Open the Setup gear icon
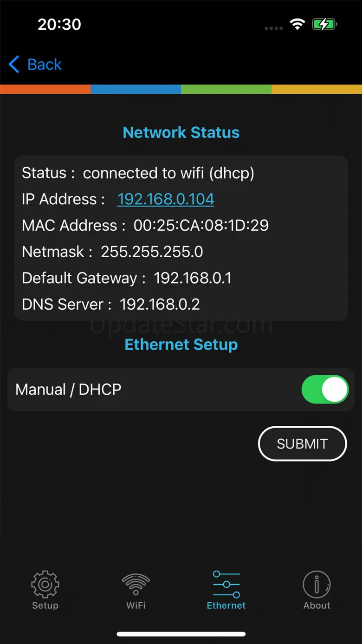Viewport: 362px width, 644px height. pyautogui.click(x=45, y=583)
